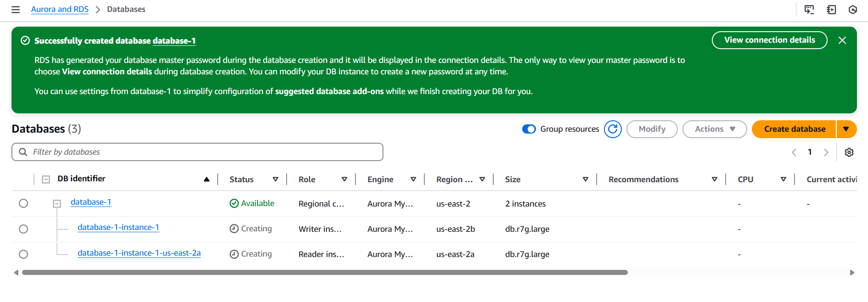Click View connection details button
This screenshot has height=302, width=868.
coord(770,40)
